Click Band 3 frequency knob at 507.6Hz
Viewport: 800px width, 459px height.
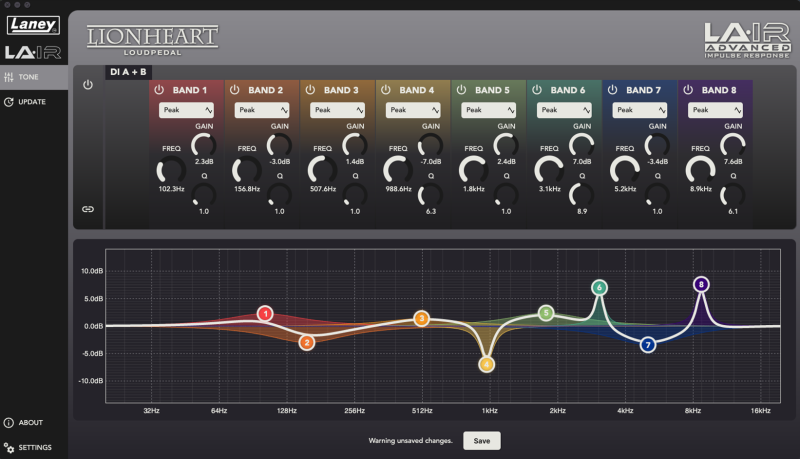(x=322, y=170)
